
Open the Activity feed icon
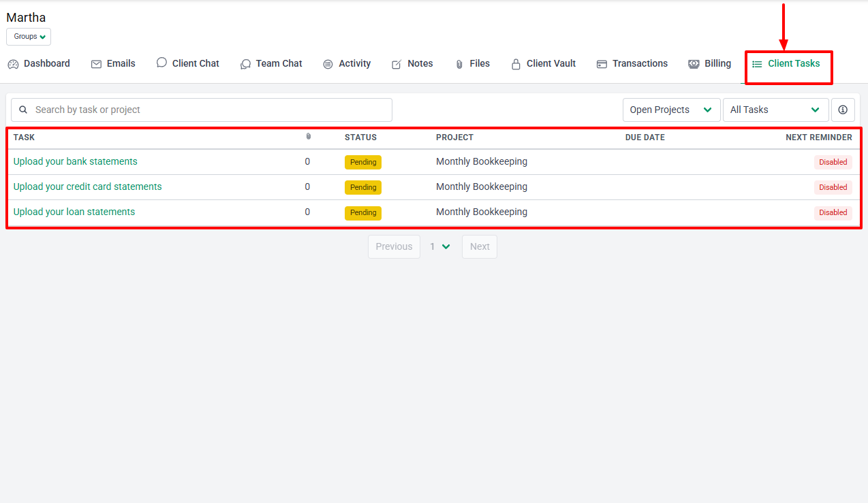(x=328, y=63)
